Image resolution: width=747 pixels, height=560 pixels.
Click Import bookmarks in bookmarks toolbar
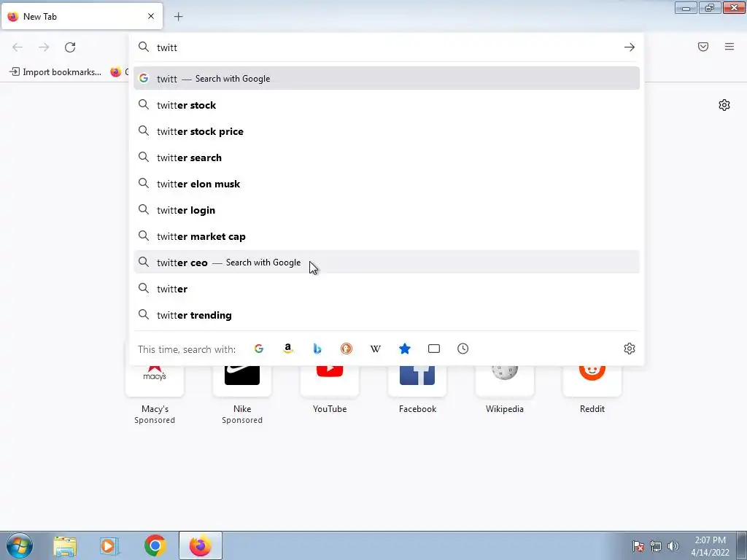[x=55, y=72]
